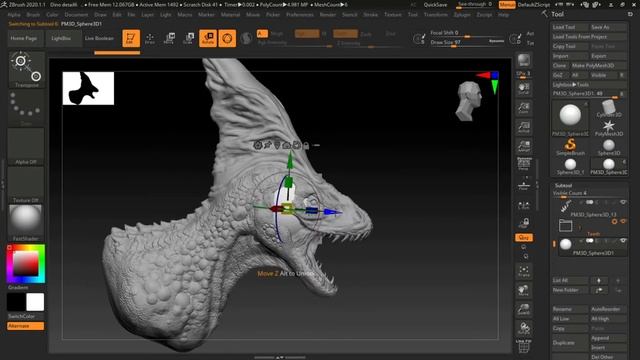
Task: Open the Document menu
Action: pos(76,15)
